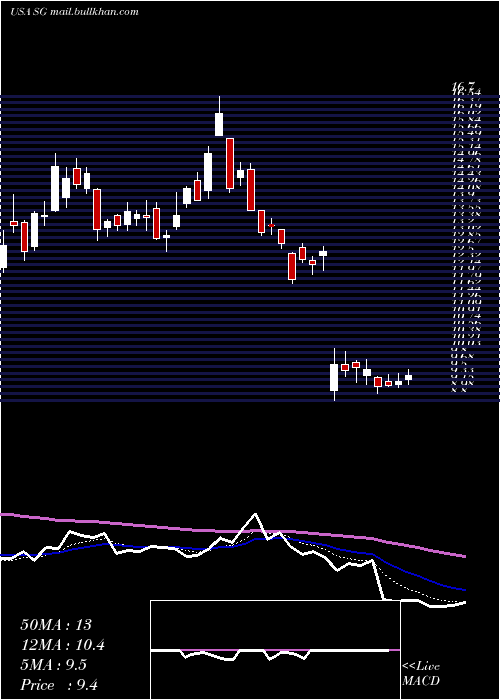Click the 'Price : 9.4' reading
The height and width of the screenshot is (700, 500).
(59, 685)
